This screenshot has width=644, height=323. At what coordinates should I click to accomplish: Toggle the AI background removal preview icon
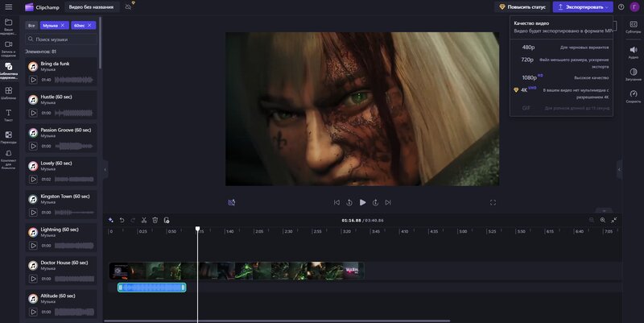pyautogui.click(x=232, y=202)
